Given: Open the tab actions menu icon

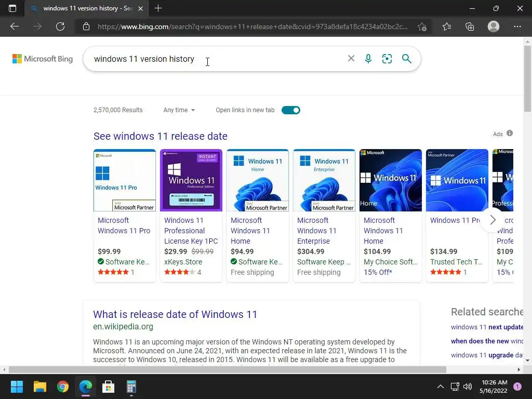Looking at the screenshot, I should click(12, 8).
